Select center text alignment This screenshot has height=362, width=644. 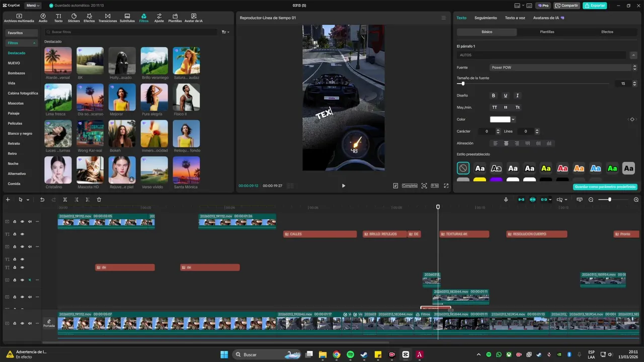506,143
